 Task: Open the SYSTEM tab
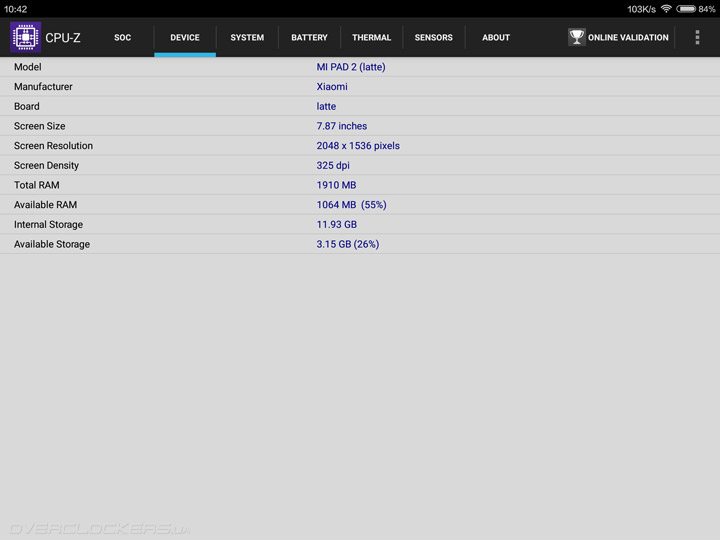[x=247, y=38]
